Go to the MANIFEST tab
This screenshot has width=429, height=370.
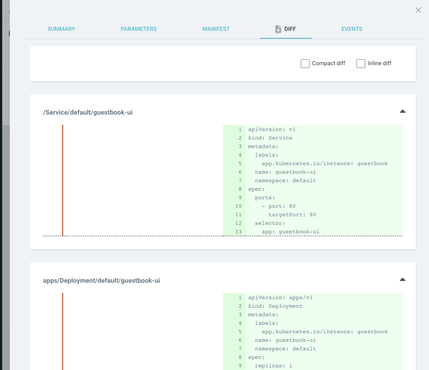point(216,29)
